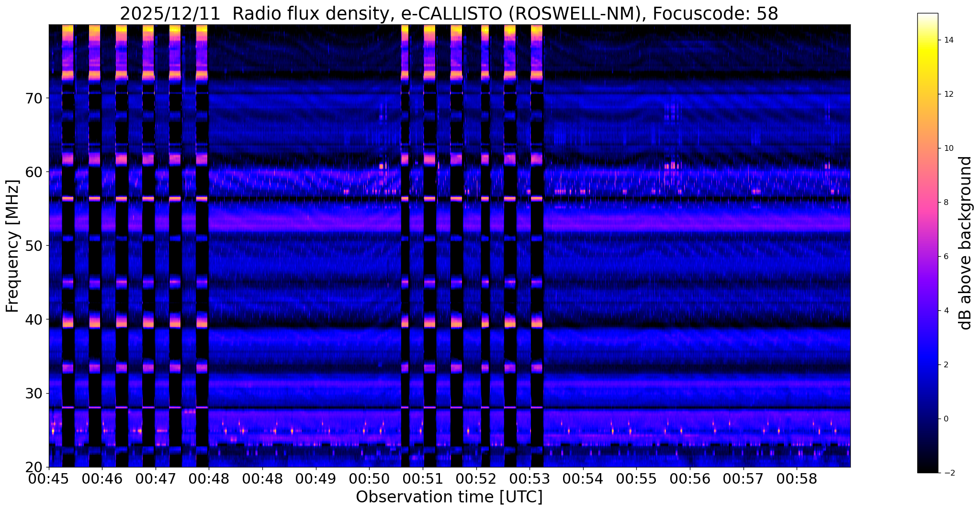Select the 00:56 time tick label
This screenshot has height=511, width=980.
(x=690, y=478)
